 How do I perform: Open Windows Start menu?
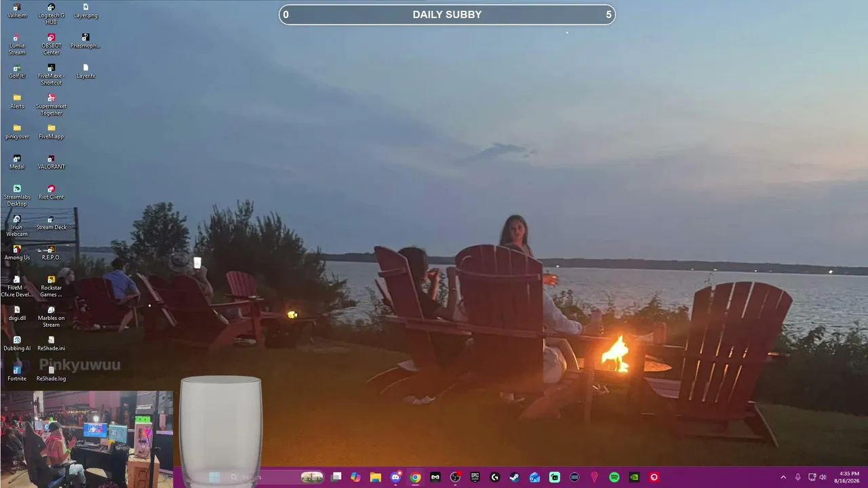click(214, 477)
